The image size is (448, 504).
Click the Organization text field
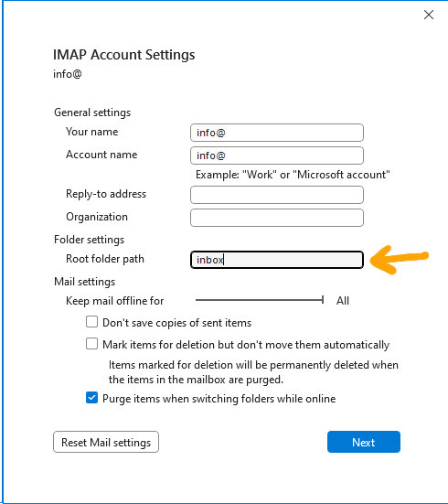277,218
